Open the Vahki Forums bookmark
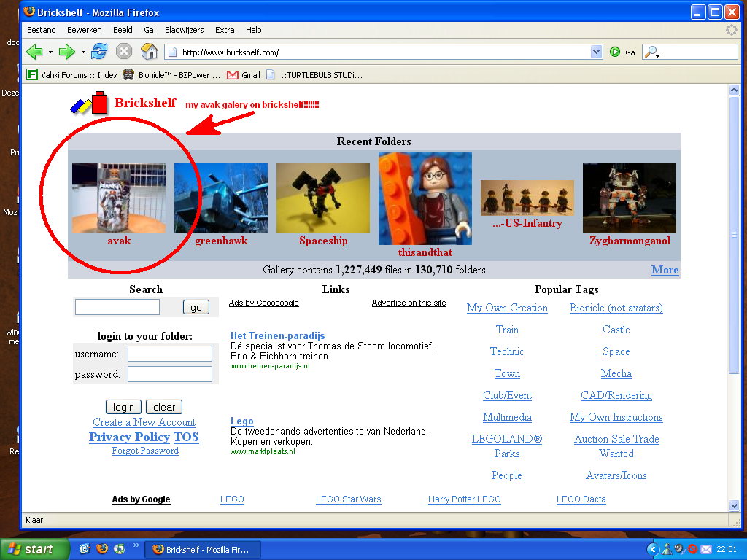The width and height of the screenshot is (747, 560). pyautogui.click(x=72, y=75)
